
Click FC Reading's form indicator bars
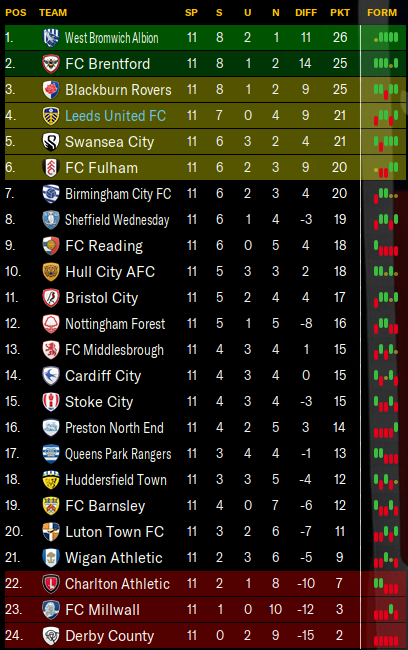[x=386, y=248]
